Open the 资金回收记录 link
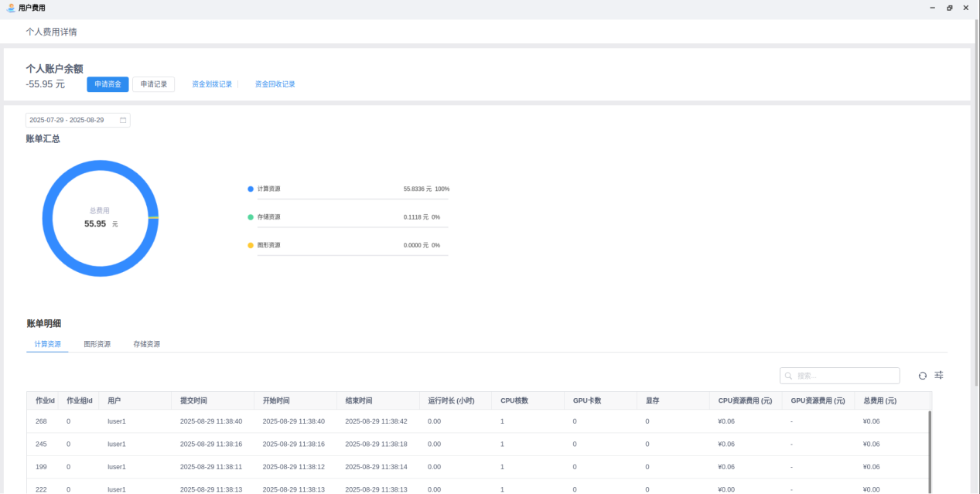 275,84
